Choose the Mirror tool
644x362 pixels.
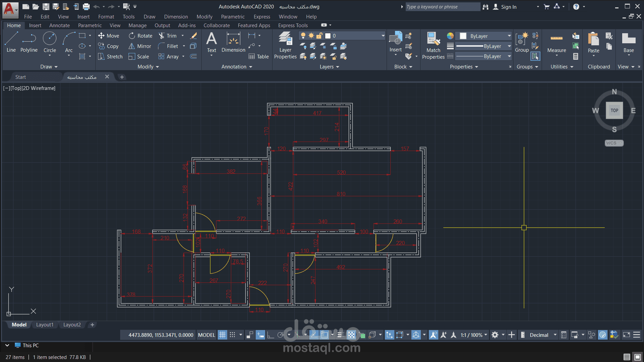140,46
